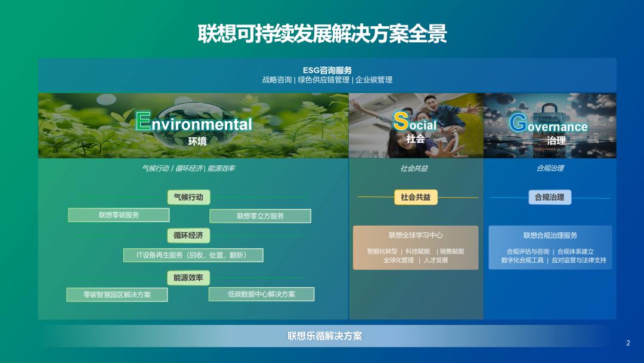Click the 联想零碳服务 box

click(119, 215)
